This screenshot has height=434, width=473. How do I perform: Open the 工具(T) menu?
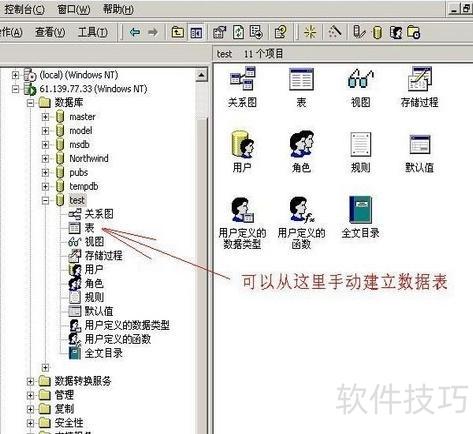(x=93, y=32)
